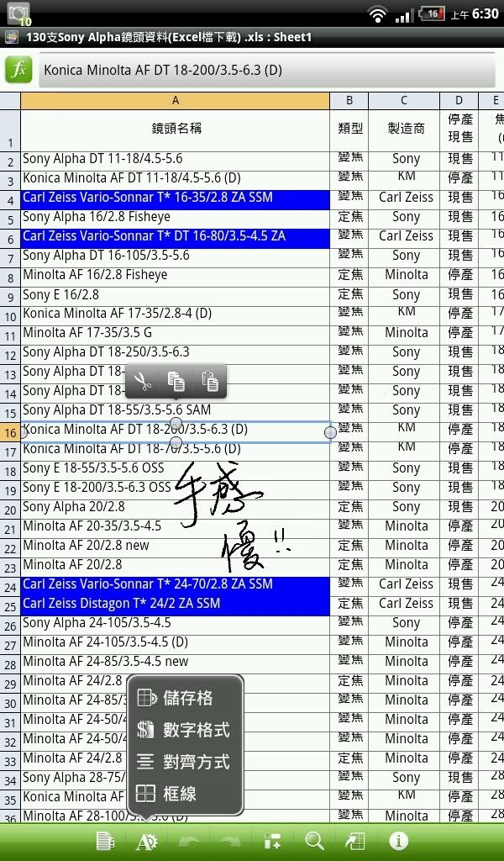Select cell Carl Zeiss Distagon T* 24/2 ZA SSM

pos(176,605)
